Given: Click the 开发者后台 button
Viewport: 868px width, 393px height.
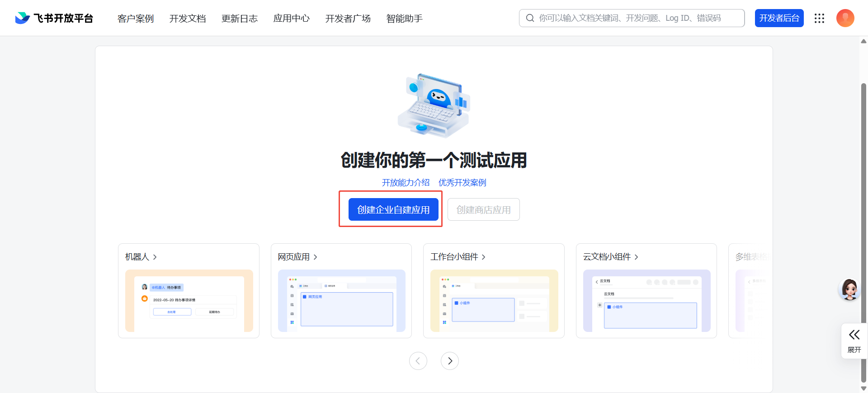Looking at the screenshot, I should (x=779, y=18).
